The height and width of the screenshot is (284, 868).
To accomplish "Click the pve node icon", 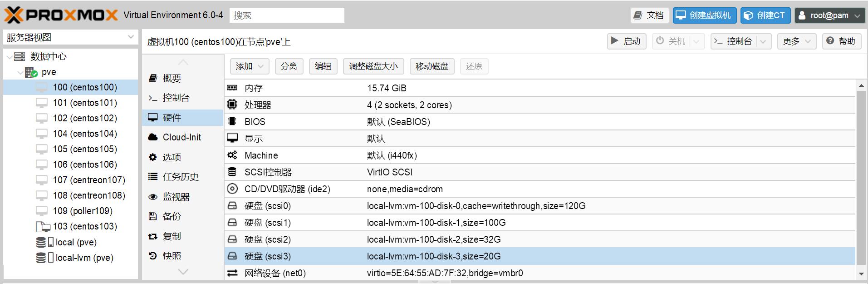I will pyautogui.click(x=31, y=72).
